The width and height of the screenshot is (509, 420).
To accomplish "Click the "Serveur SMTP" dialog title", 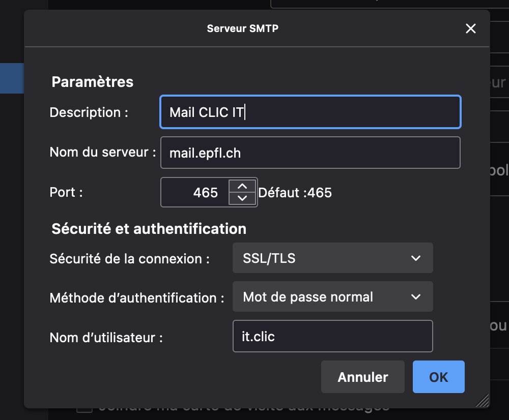I will tap(243, 28).
